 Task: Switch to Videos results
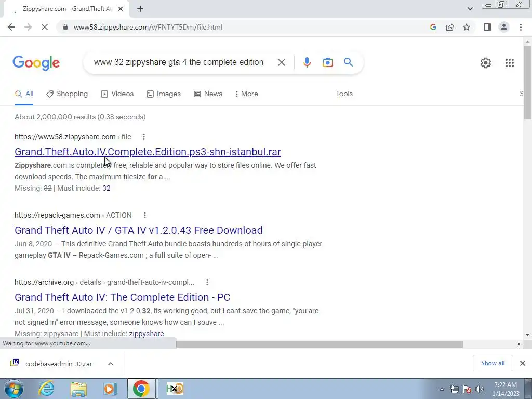(x=117, y=94)
